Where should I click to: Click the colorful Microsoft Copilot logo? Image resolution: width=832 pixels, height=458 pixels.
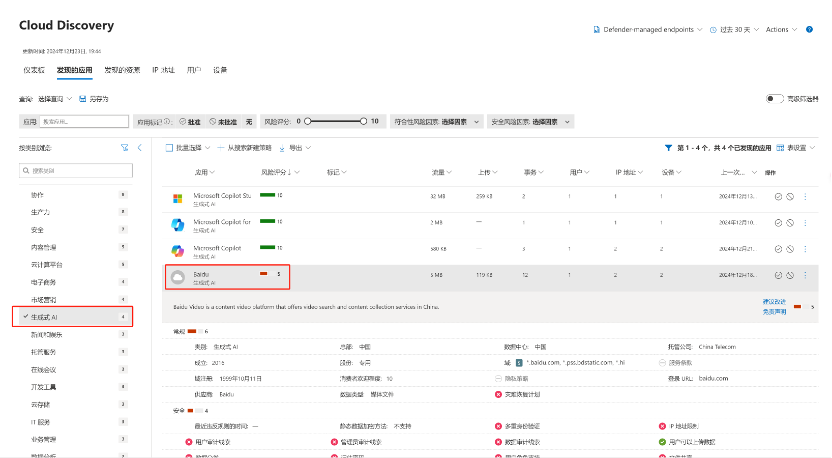coord(178,250)
